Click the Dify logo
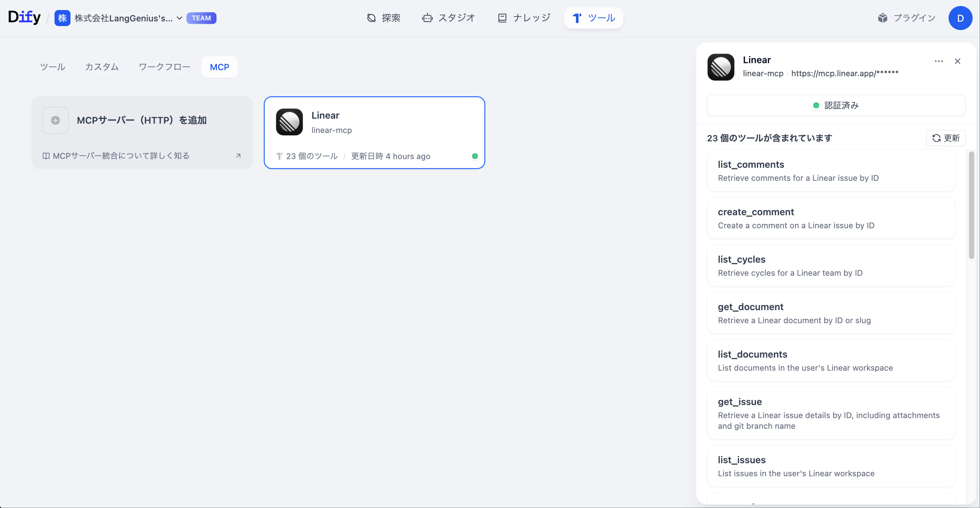Image resolution: width=980 pixels, height=508 pixels. click(24, 17)
